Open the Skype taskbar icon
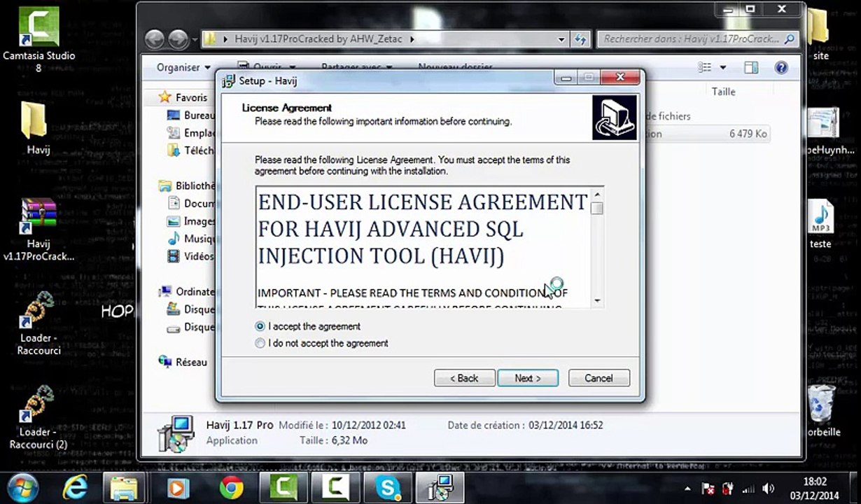Image resolution: width=861 pixels, height=504 pixels. [387, 487]
